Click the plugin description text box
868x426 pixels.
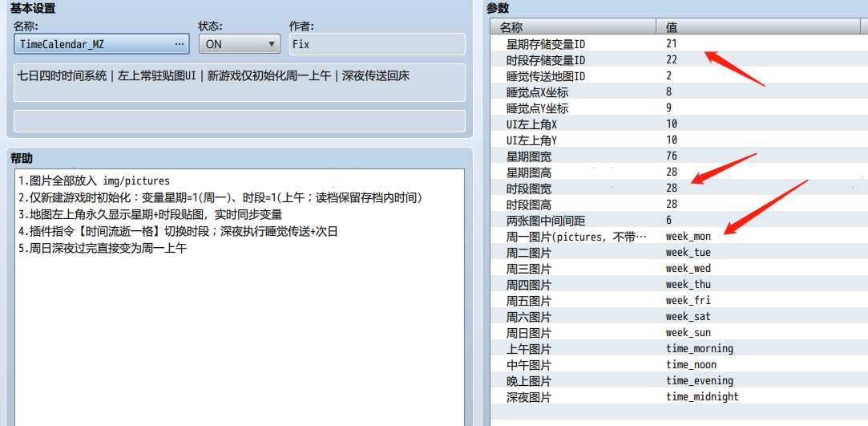coord(239,83)
